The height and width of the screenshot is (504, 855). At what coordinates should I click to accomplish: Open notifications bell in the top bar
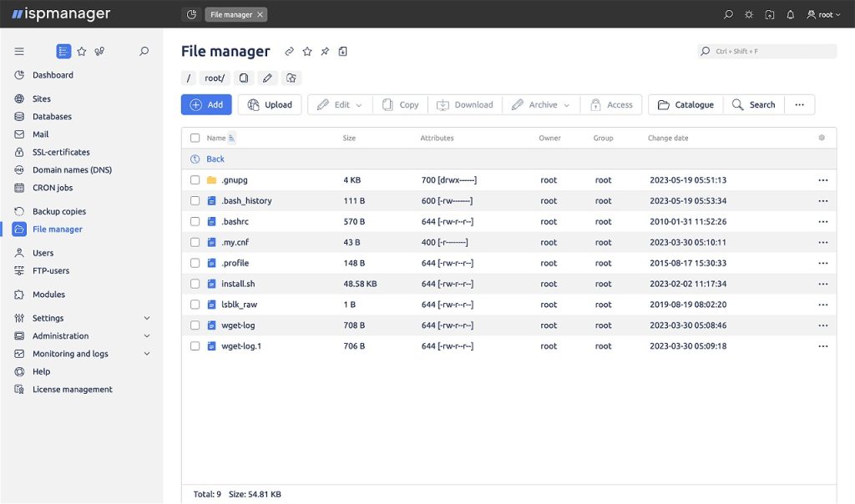point(789,14)
